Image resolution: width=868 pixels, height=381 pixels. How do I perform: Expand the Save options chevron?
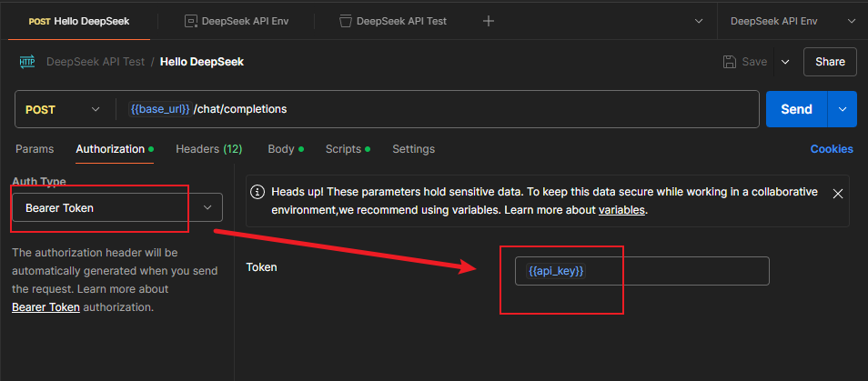pos(785,62)
